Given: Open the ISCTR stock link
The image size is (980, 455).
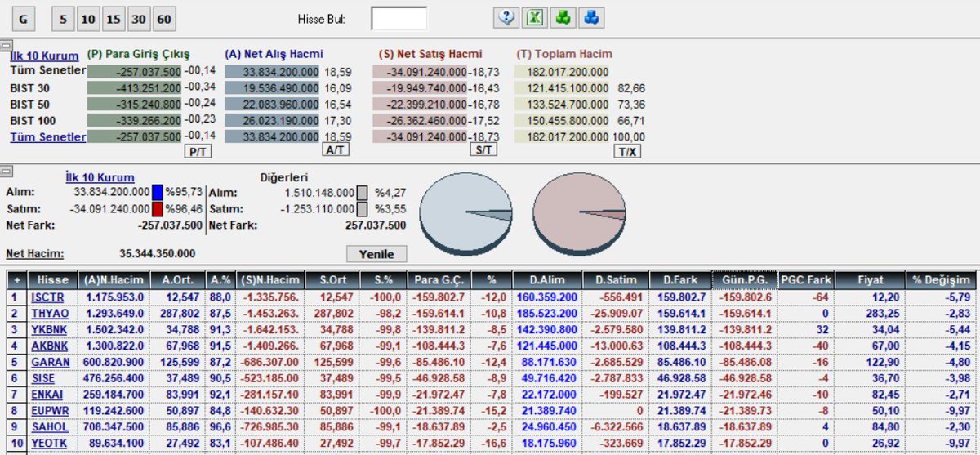Looking at the screenshot, I should pos(47,297).
